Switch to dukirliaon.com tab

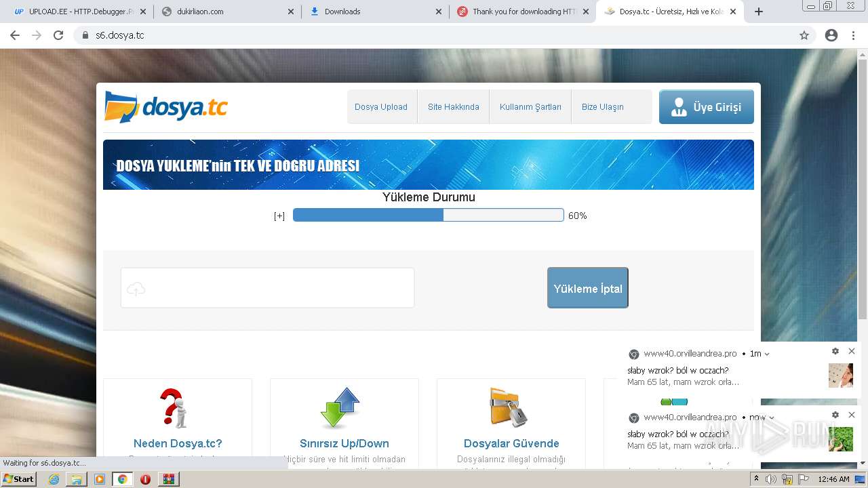point(227,12)
